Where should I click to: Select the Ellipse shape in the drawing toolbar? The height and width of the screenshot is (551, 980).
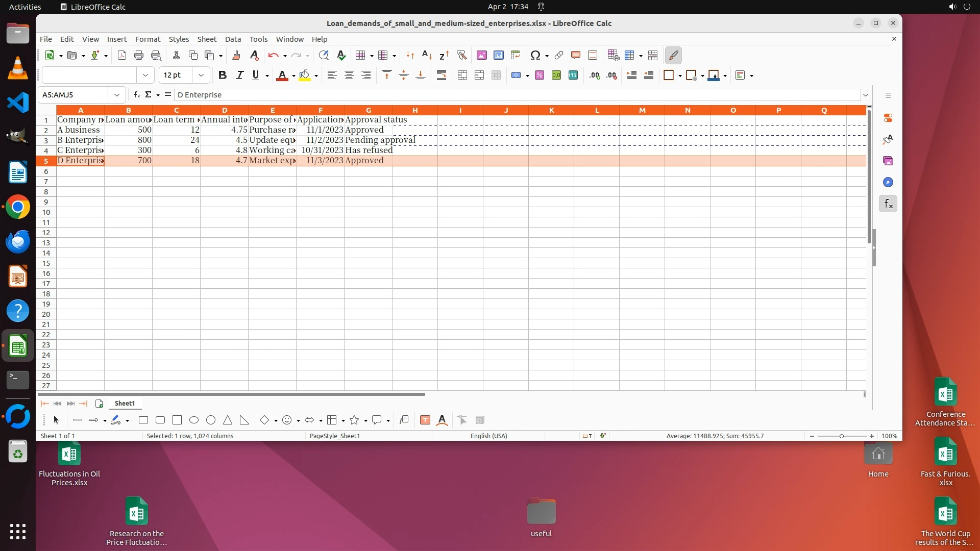coord(194,420)
